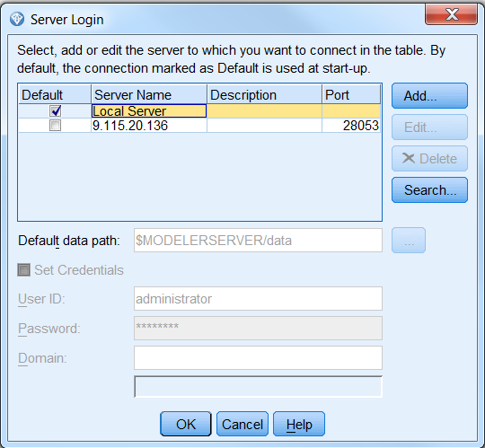485x448 pixels.
Task: Click the Domain input field
Action: tap(258, 357)
